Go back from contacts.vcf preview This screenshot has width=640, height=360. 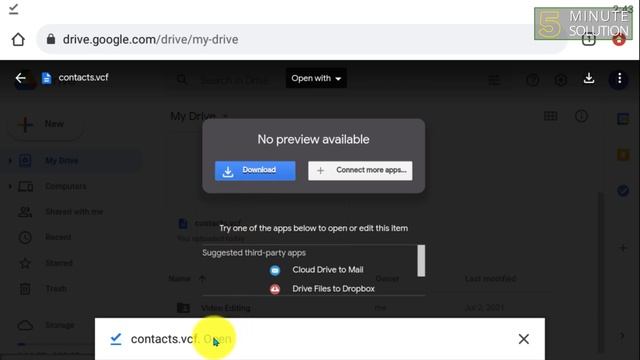[20, 78]
